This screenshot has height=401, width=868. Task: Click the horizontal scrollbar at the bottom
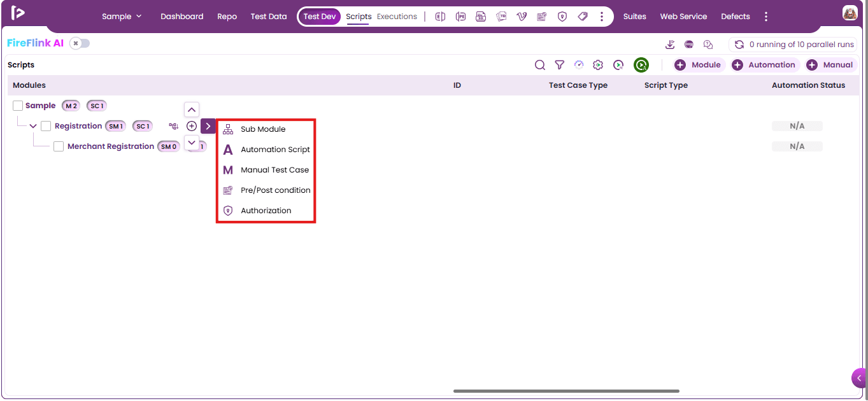click(x=566, y=391)
